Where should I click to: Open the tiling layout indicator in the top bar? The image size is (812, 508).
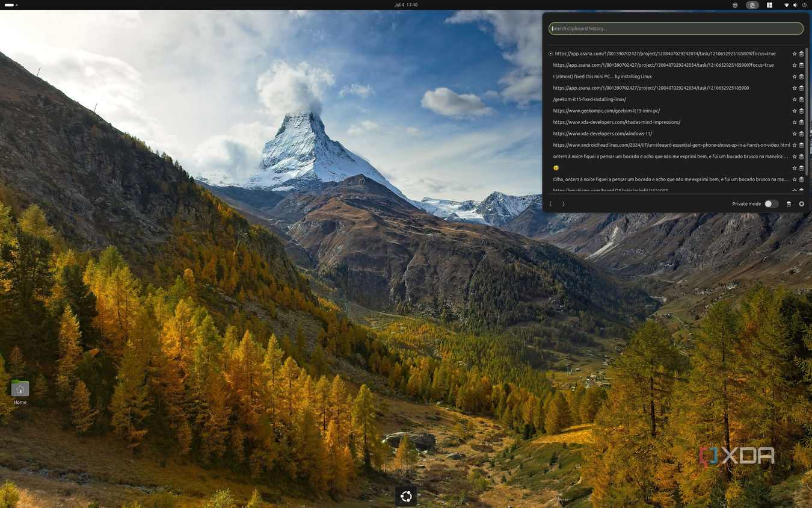769,5
